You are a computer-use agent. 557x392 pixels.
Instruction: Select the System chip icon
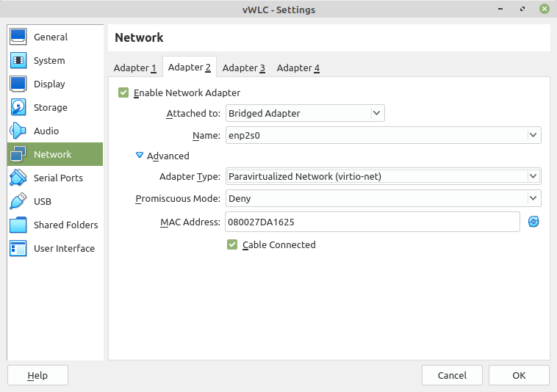tap(18, 60)
